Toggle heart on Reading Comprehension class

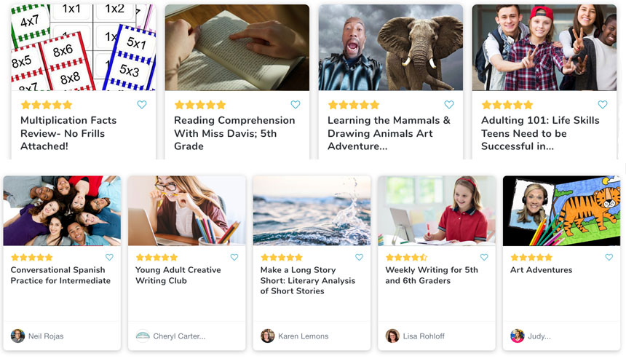pos(296,105)
